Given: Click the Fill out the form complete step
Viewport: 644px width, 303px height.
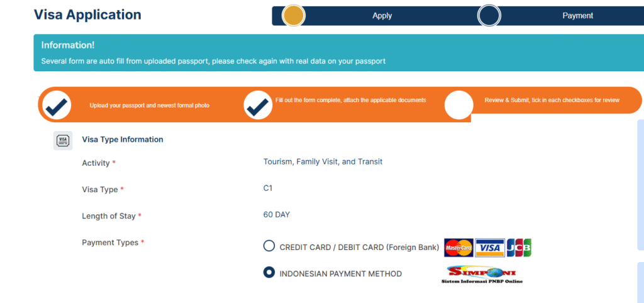Looking at the screenshot, I should coord(351,100).
